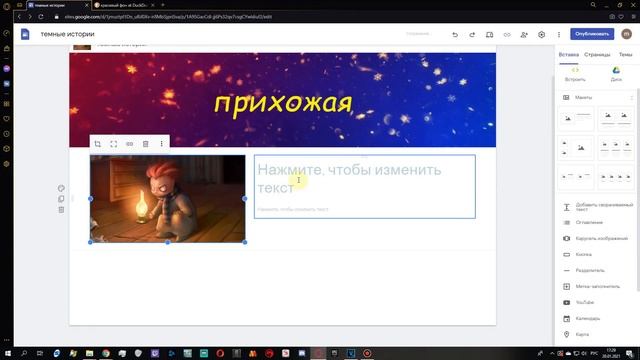Insert Карусель изображений image carousel
This screenshot has width=640, height=360.
[x=596, y=238]
